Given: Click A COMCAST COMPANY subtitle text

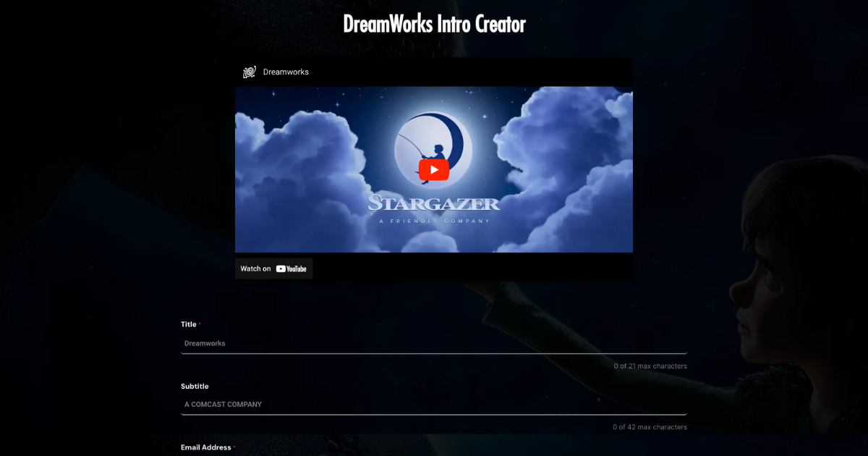Looking at the screenshot, I should tap(221, 404).
